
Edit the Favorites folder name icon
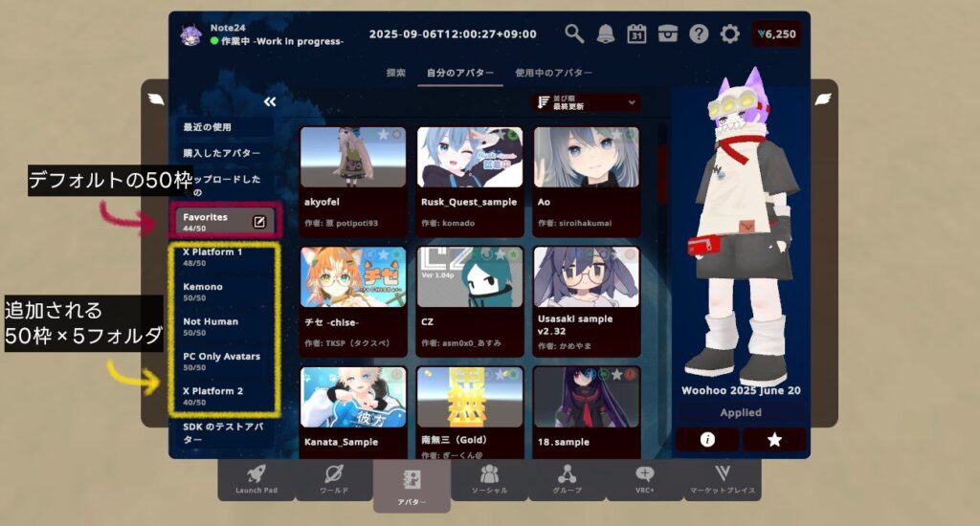click(259, 222)
